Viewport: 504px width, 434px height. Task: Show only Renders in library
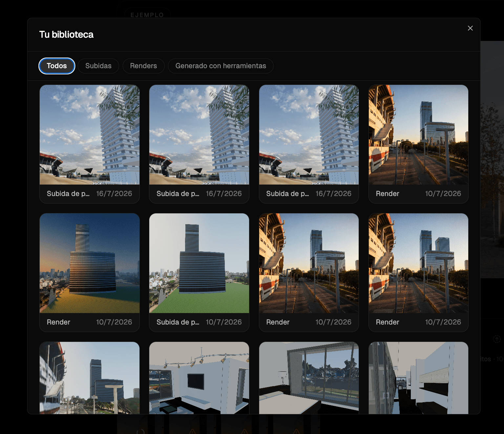point(143,66)
